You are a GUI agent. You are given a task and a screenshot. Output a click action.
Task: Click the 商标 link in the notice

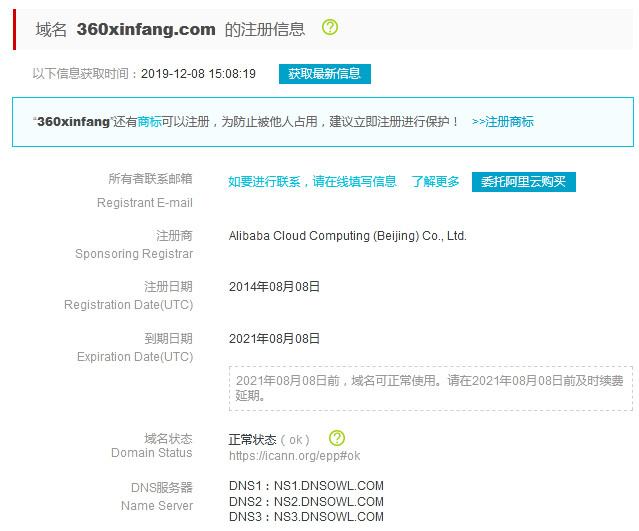click(149, 121)
